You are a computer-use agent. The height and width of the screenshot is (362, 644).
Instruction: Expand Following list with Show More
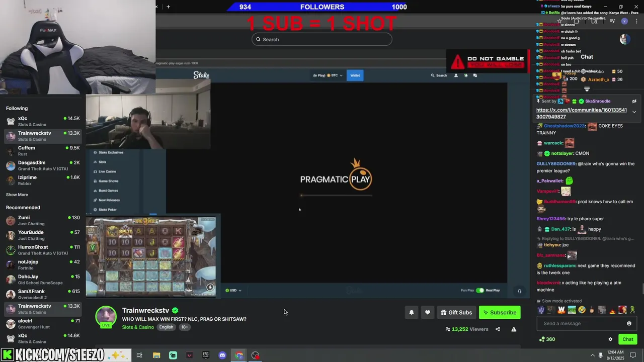click(17, 195)
